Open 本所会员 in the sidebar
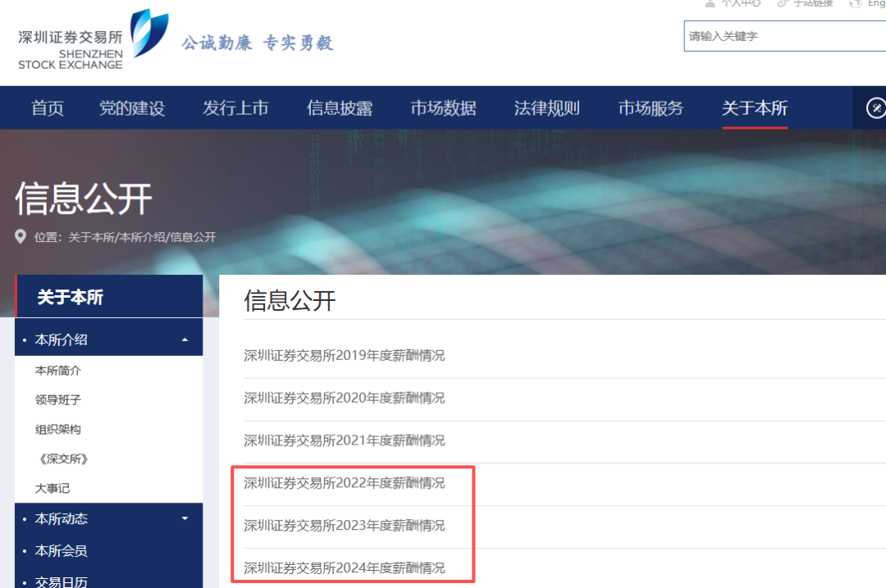Screen dimensions: 886x588 [61, 551]
